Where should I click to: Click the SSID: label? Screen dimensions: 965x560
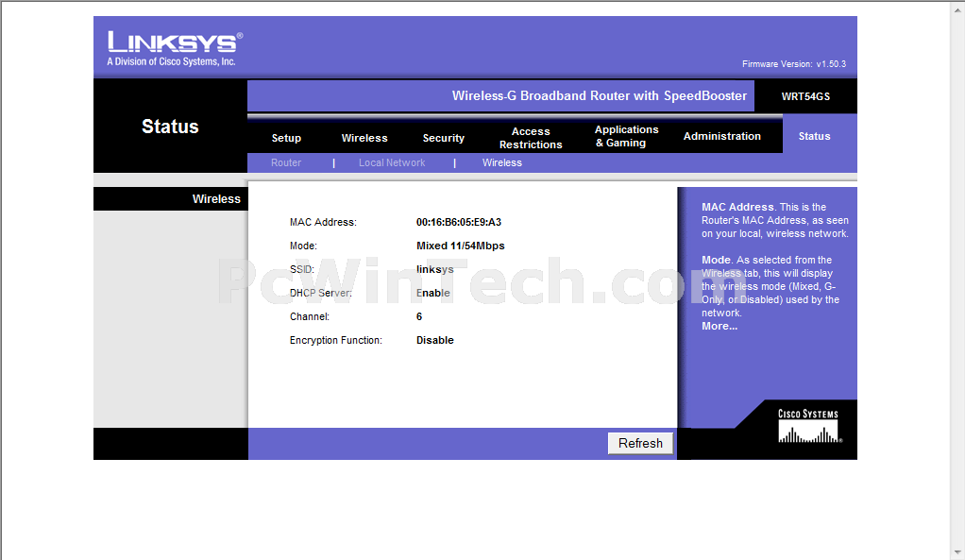(301, 269)
